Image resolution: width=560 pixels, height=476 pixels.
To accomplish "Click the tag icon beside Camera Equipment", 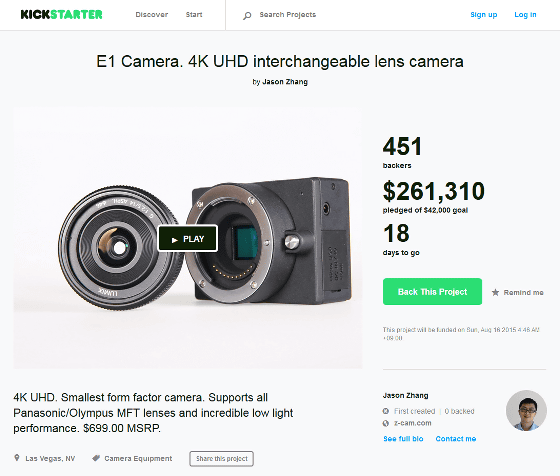I will click(x=96, y=458).
